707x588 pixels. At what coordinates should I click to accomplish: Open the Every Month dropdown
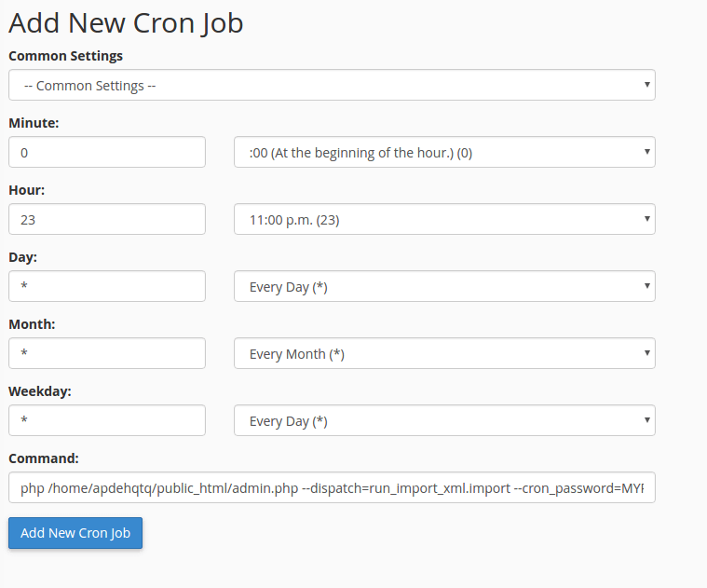pyautogui.click(x=444, y=353)
